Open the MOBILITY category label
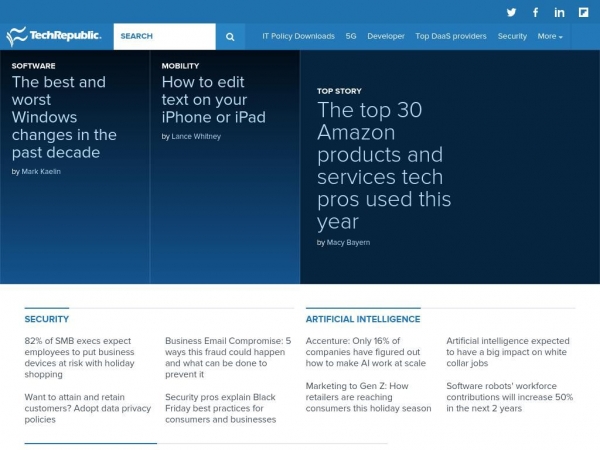This screenshot has width=600, height=450. click(x=180, y=66)
